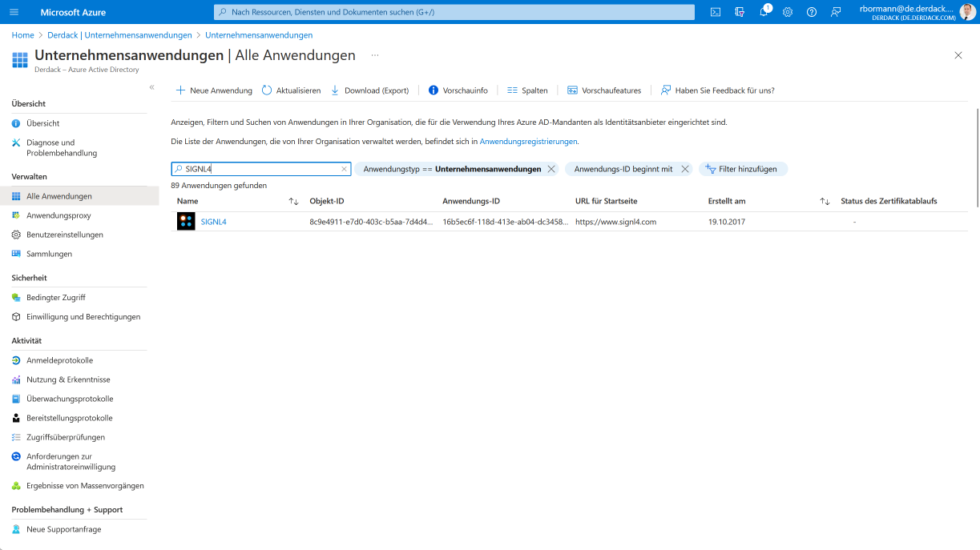Open the Anwendungstyp == Unternehmensanwendungen filter
The height and width of the screenshot is (550, 980).
(x=452, y=169)
